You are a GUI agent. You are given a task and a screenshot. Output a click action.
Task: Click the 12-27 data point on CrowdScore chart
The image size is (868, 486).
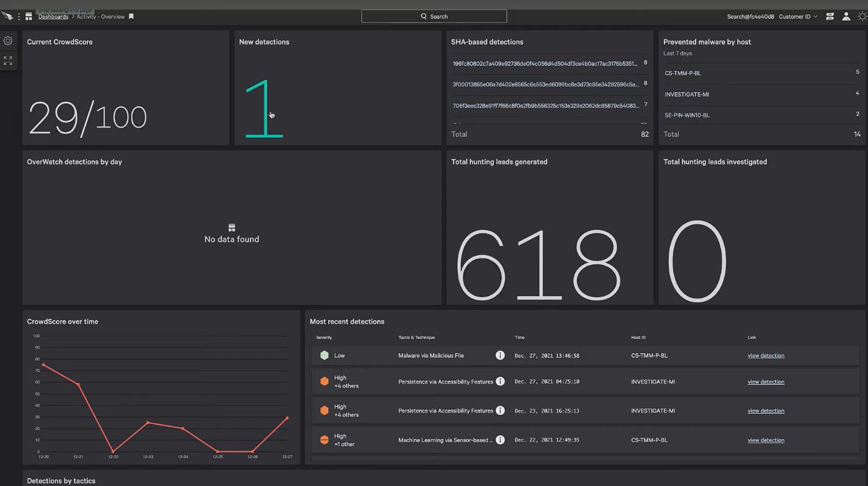pos(287,418)
